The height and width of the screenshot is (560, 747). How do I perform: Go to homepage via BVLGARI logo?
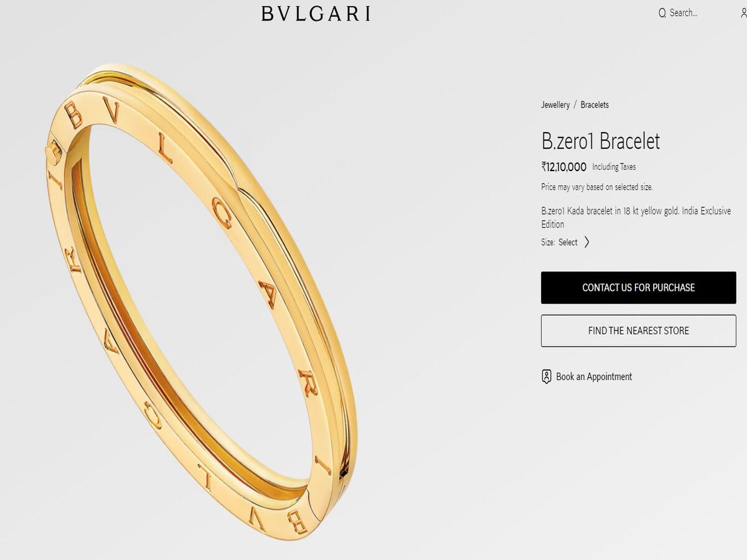(x=316, y=13)
